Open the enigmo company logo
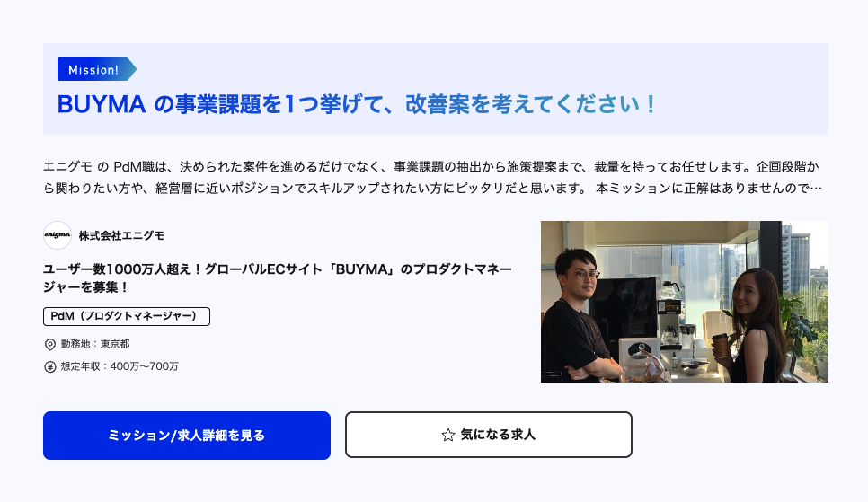The image size is (868, 502). tap(58, 235)
